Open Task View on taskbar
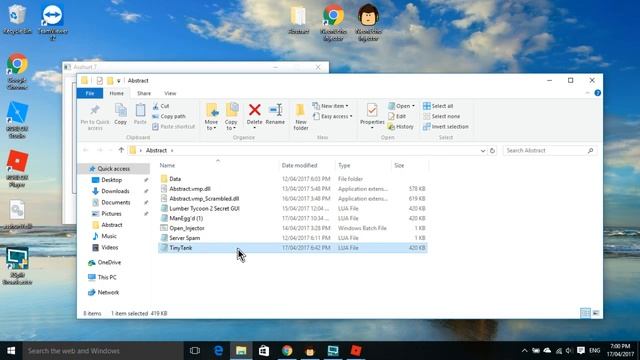Viewport: 640px width, 360px height. (x=195, y=351)
